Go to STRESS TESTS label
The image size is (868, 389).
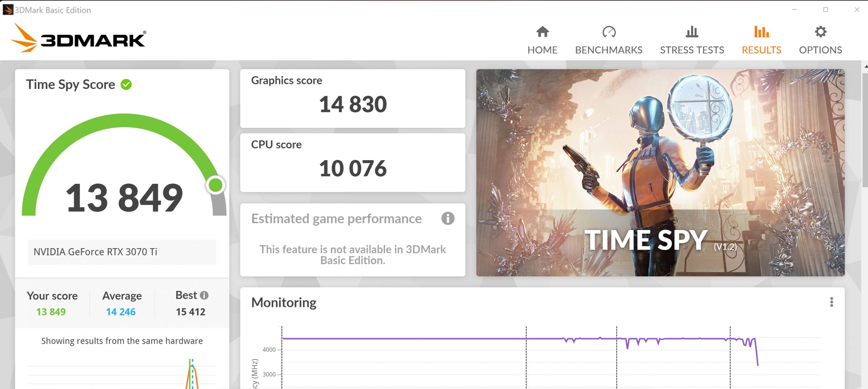(x=692, y=50)
